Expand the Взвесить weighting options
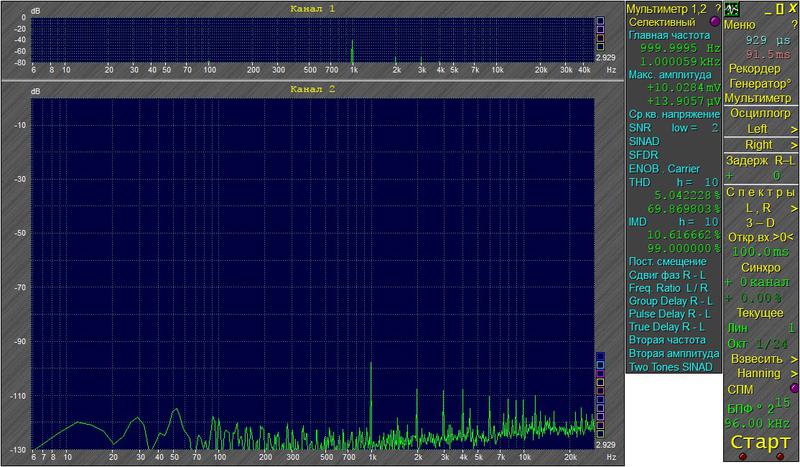 tap(792, 358)
